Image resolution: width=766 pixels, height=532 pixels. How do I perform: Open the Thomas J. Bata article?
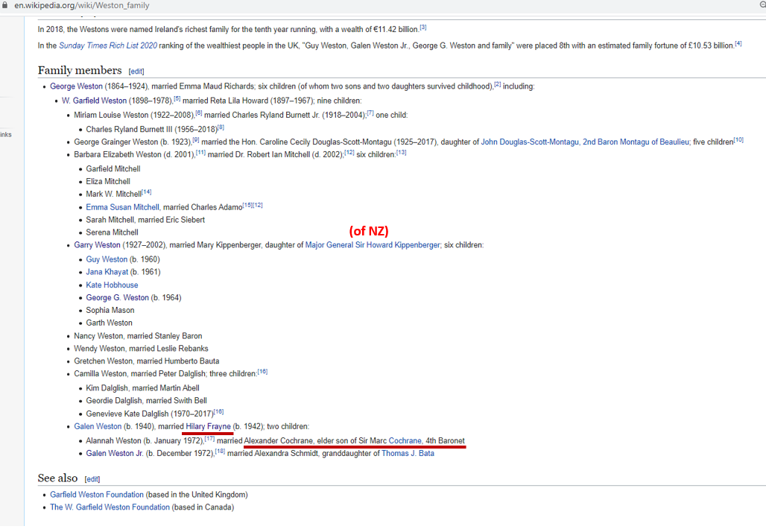tap(408, 453)
